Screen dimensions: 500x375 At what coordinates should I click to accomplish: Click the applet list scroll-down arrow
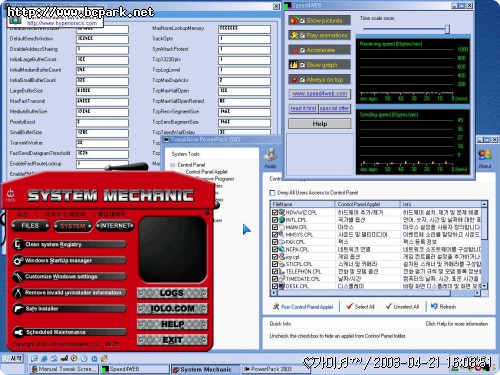(484, 286)
